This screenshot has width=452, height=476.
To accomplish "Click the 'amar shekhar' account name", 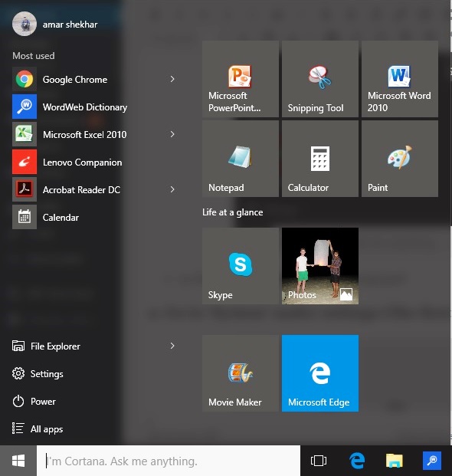I will [x=70, y=25].
